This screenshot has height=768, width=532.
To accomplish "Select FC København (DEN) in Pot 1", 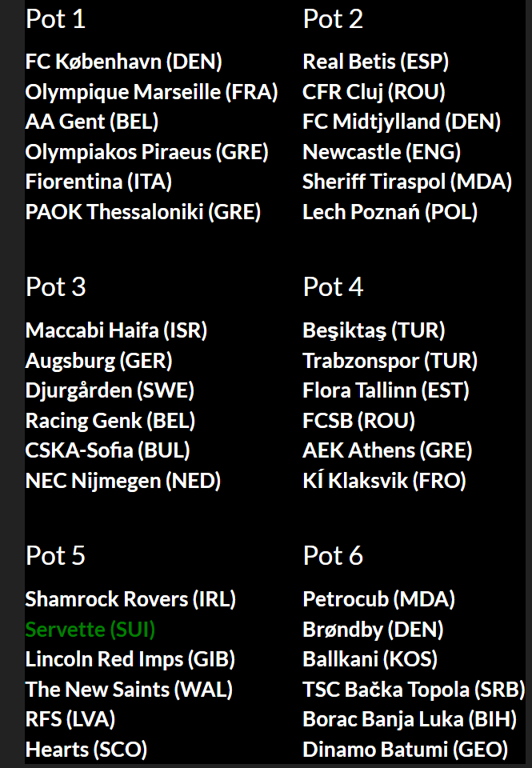I will point(123,62).
